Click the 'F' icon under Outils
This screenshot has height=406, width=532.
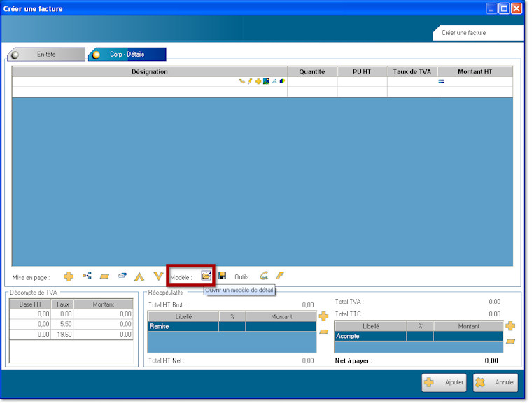tap(279, 276)
